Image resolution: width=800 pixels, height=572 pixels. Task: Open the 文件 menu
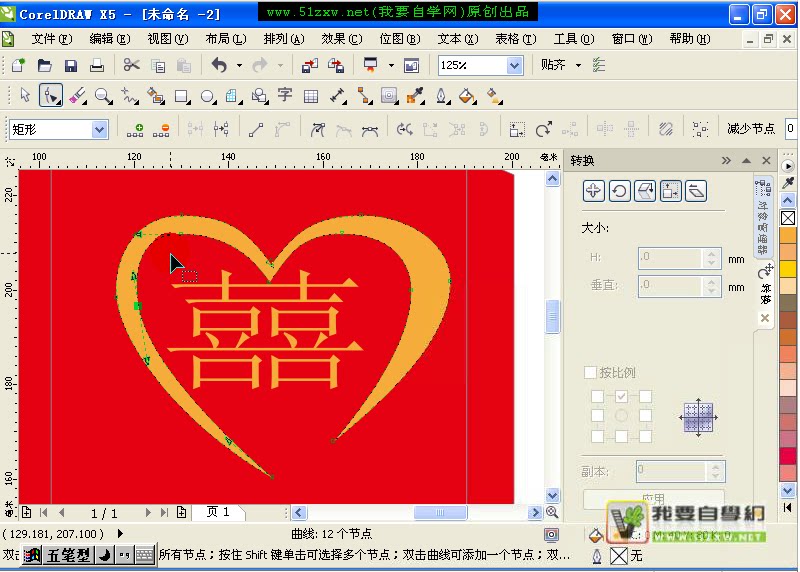point(52,39)
